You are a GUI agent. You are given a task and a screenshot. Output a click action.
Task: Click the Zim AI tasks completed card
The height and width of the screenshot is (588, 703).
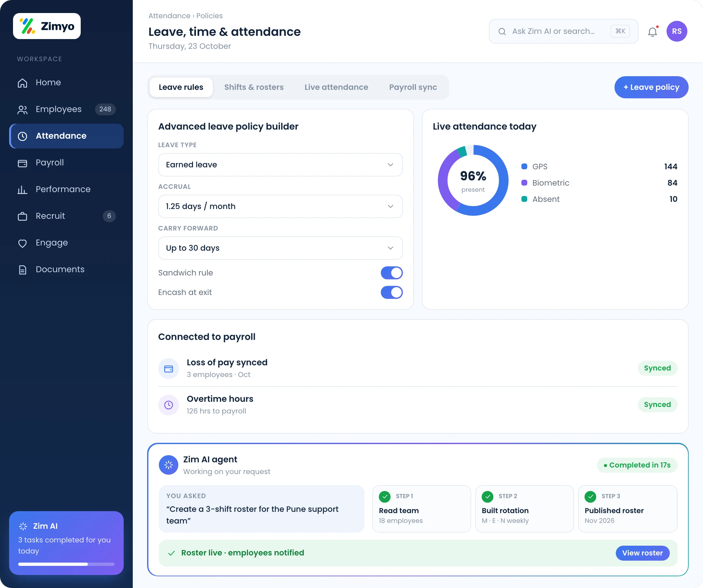pos(66,543)
